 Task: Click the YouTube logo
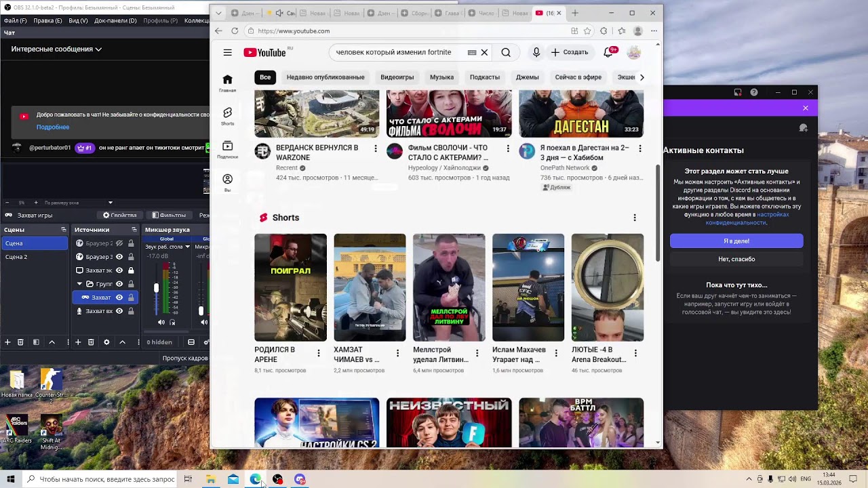pos(265,52)
